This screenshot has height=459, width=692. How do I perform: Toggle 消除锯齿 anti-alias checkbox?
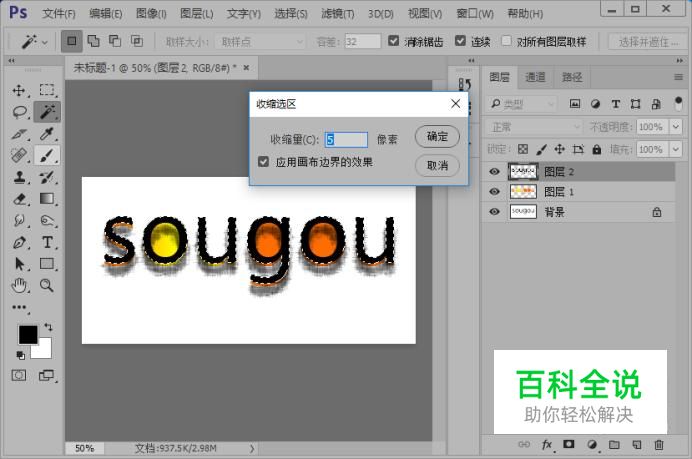coord(393,41)
